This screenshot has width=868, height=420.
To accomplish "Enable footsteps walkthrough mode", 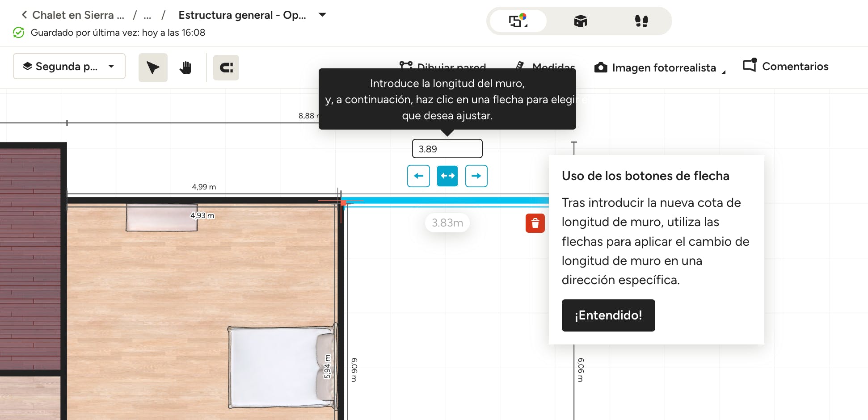I will coord(641,21).
